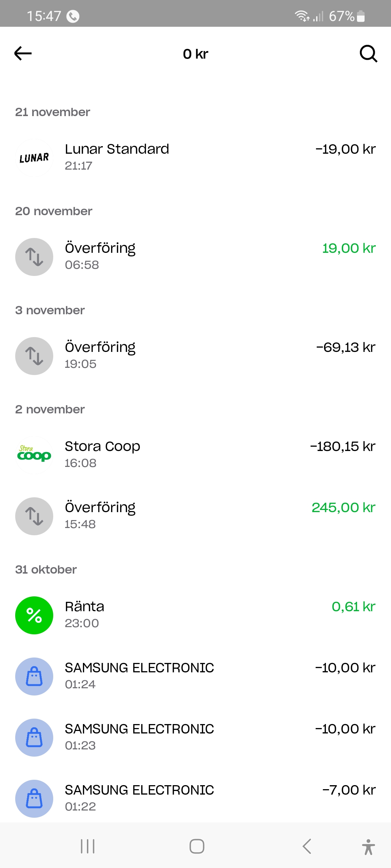Image resolution: width=391 pixels, height=868 pixels.
Task: Open Android accessibility shortcut button
Action: pyautogui.click(x=368, y=847)
